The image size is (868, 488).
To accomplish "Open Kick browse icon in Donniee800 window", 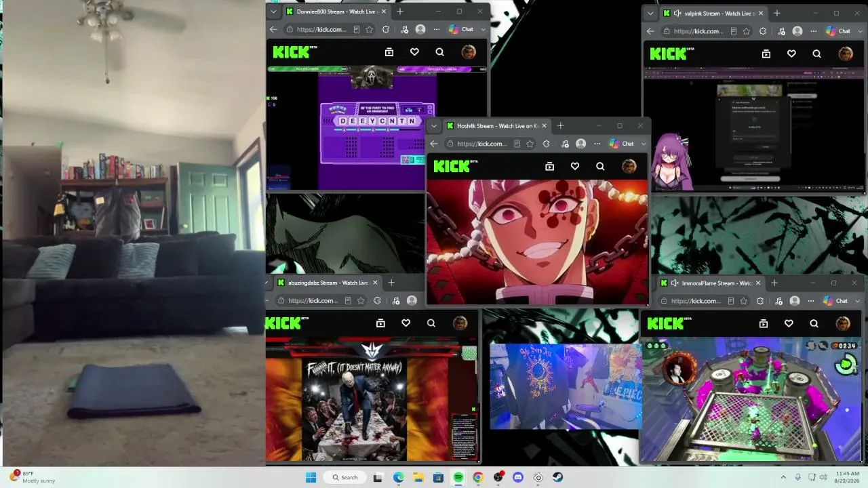I will 389,52.
